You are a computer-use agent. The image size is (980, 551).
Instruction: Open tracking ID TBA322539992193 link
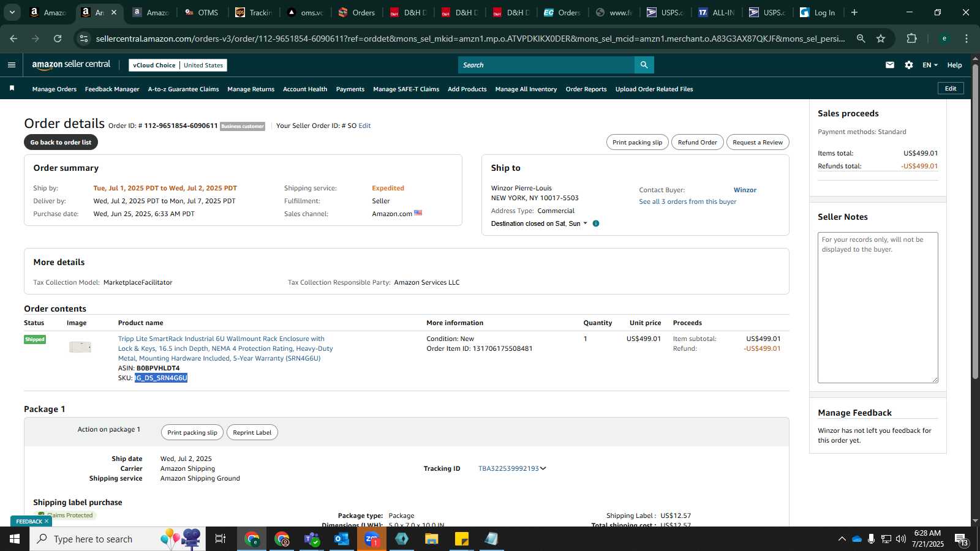tap(508, 468)
